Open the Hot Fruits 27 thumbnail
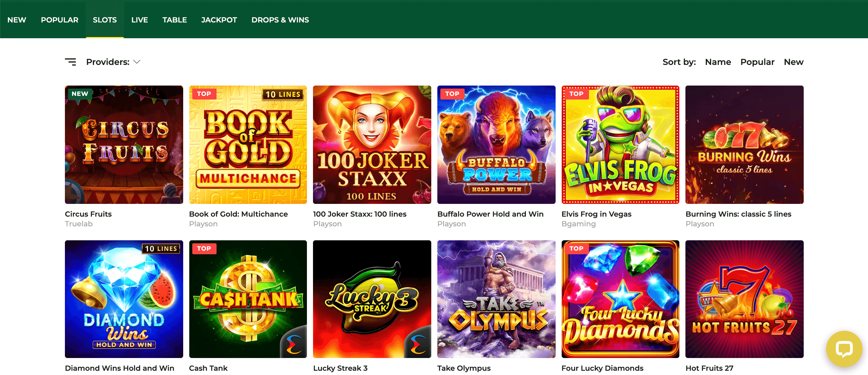The width and height of the screenshot is (868, 375). point(744,299)
